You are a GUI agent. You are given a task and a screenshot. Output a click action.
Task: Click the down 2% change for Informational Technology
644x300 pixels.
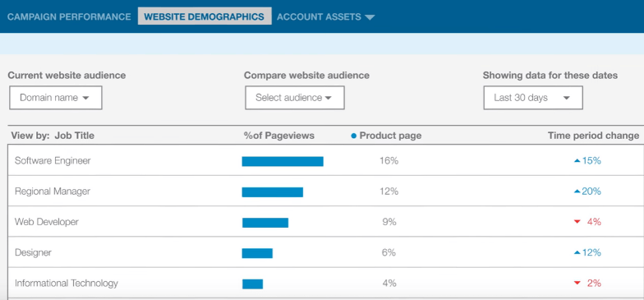(x=587, y=283)
